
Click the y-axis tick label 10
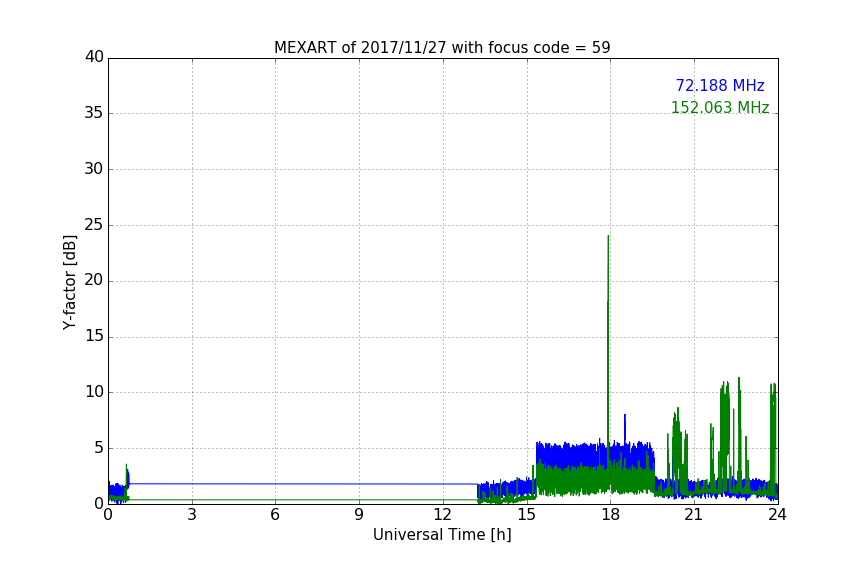point(94,392)
